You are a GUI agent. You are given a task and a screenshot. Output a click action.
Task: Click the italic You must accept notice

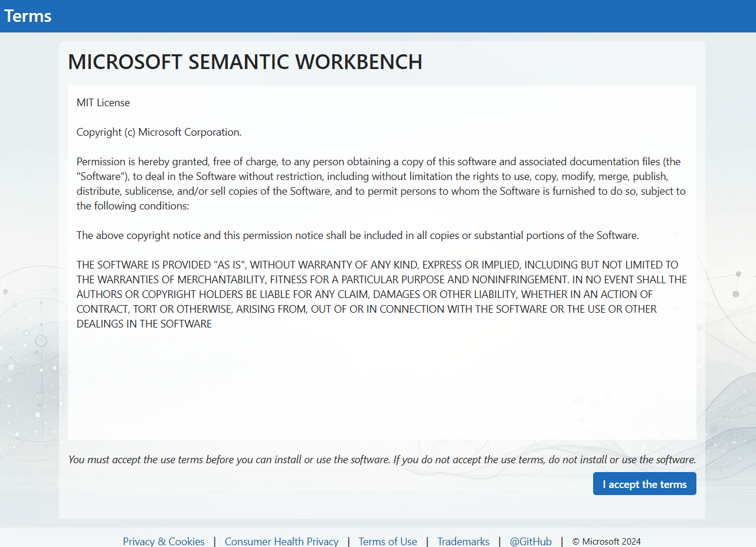382,460
